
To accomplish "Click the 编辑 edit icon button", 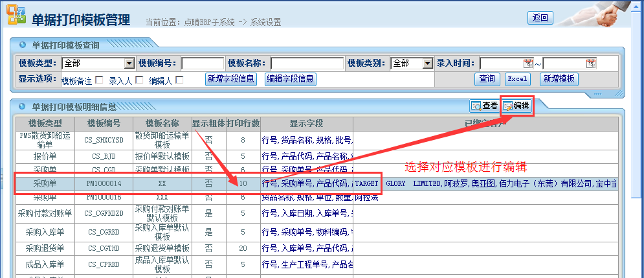I will point(516,106).
